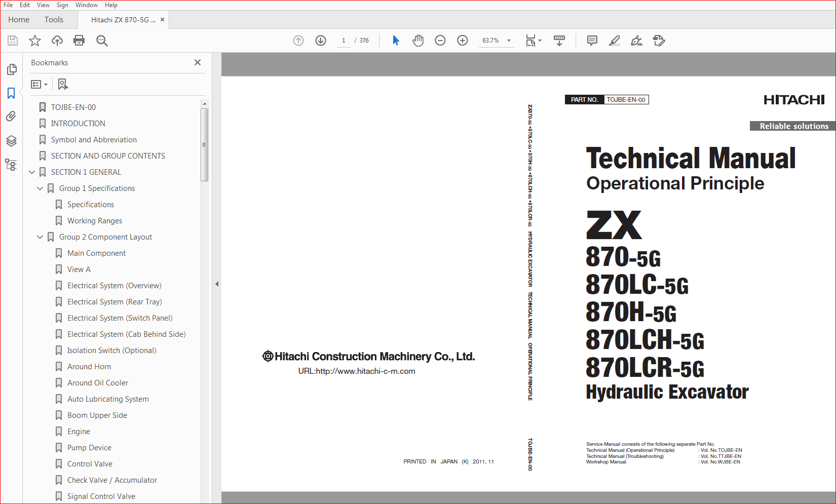
Task: Collapse Group 2 Component Layout bookmark
Action: [40, 237]
